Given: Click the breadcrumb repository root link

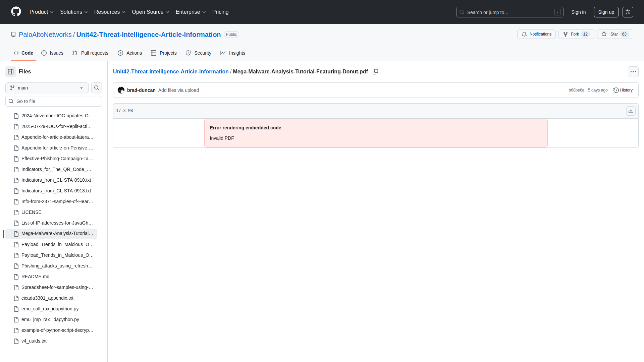Looking at the screenshot, I should pyautogui.click(x=171, y=72).
